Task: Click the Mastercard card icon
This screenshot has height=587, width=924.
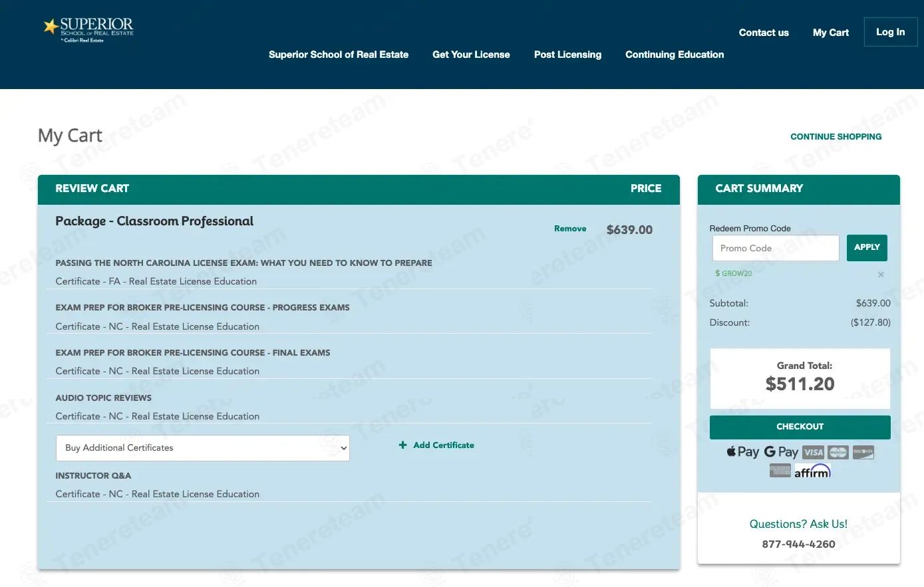Action: coord(838,453)
